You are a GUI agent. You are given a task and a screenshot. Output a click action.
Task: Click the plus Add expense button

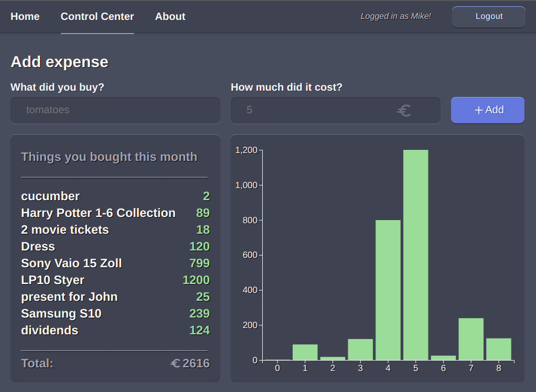[x=487, y=110]
